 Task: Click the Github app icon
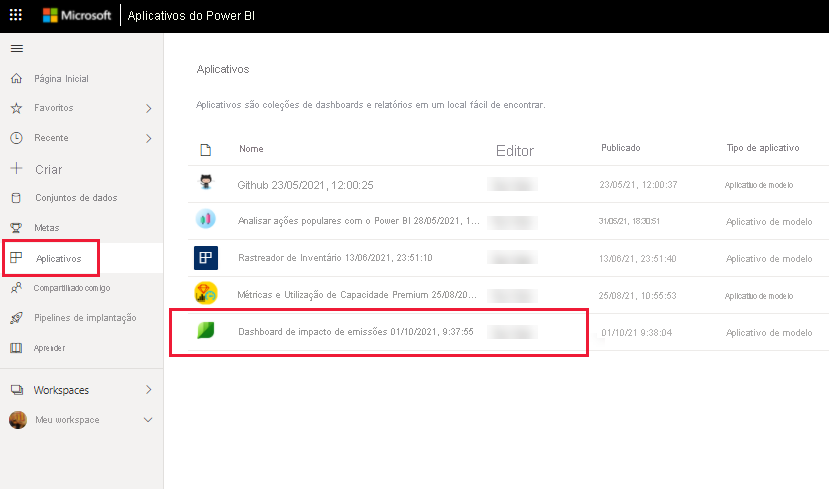(206, 182)
